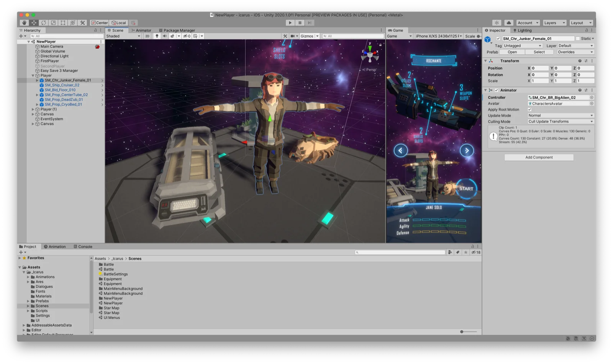Select the Rect Transform tool
The image size is (613, 364).
click(x=63, y=23)
